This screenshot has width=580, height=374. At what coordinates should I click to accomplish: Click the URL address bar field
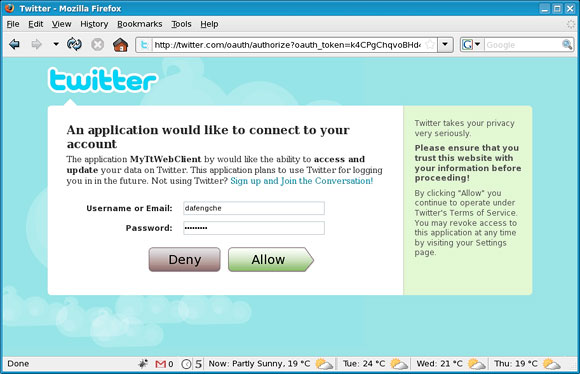coord(287,45)
